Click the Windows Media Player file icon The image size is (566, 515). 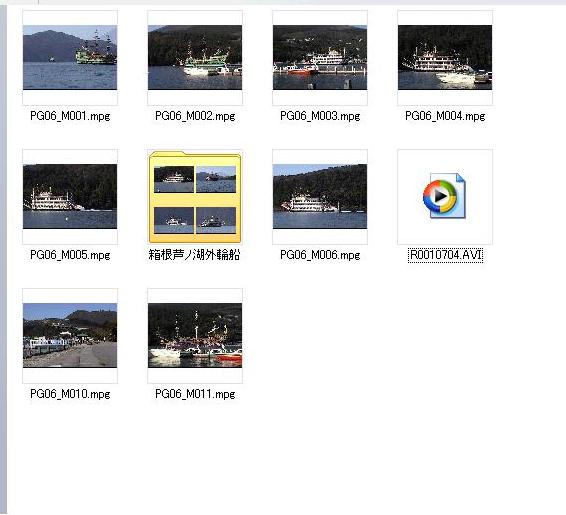[x=445, y=196]
